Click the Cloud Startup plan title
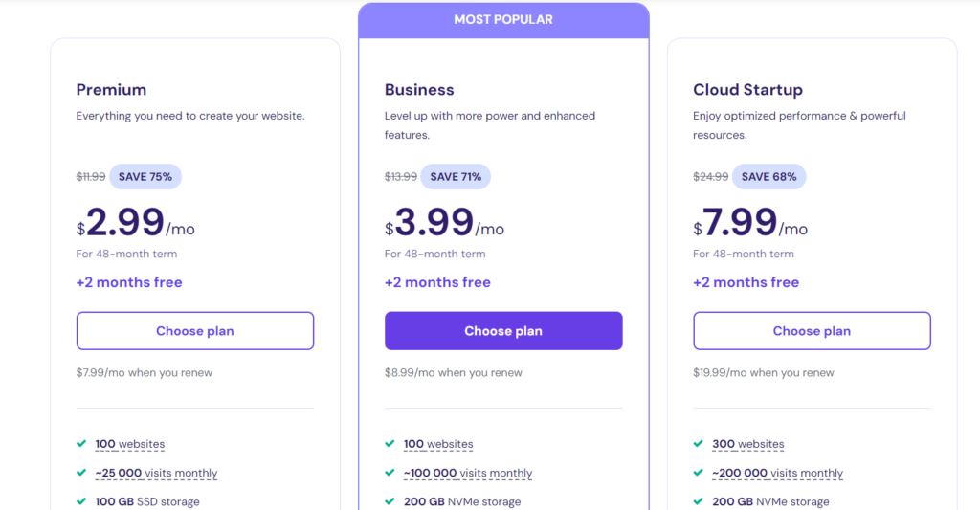The width and height of the screenshot is (980, 510). 747,90
